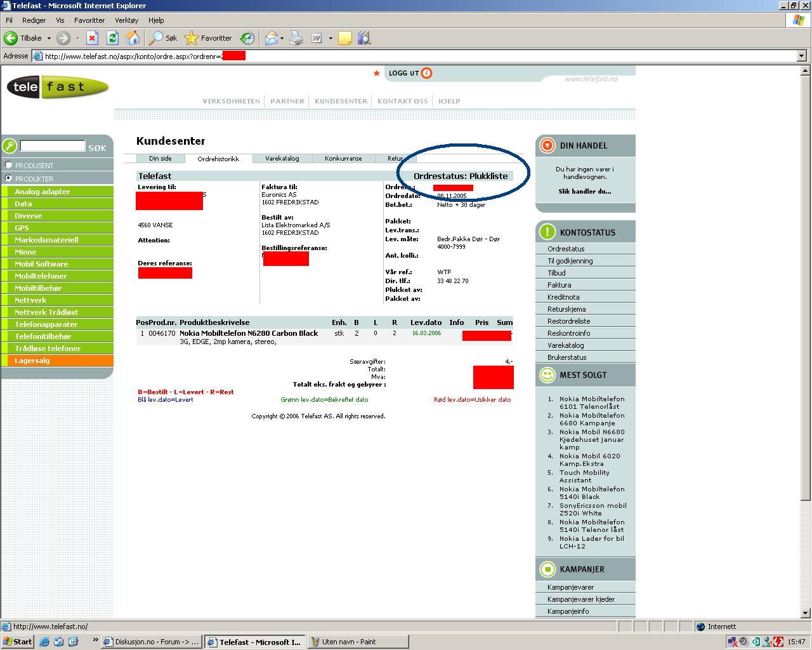812x650 pixels.
Task: Open the History toolbar icon
Action: [x=247, y=38]
